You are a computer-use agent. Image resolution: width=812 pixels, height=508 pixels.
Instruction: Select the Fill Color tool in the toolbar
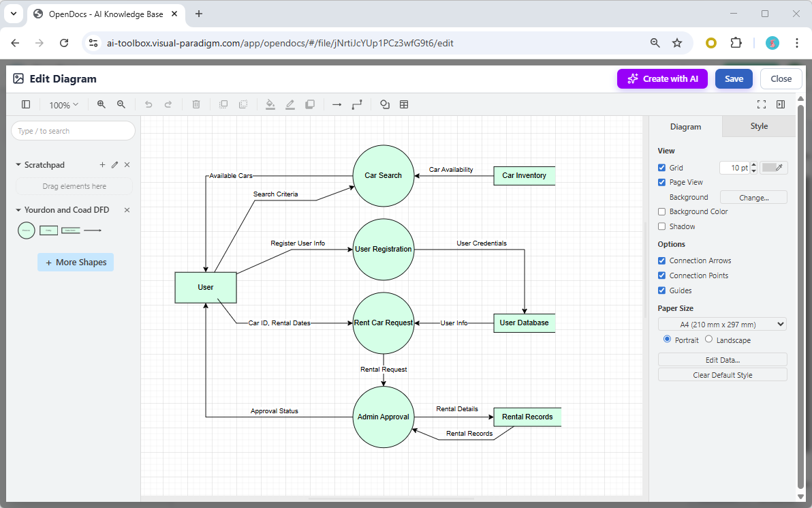point(270,104)
